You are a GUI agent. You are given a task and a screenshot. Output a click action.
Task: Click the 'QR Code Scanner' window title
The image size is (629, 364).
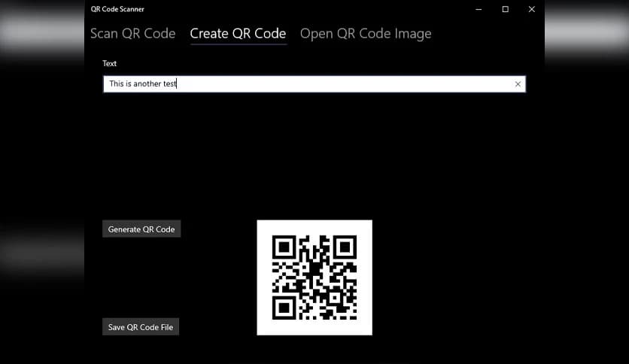pos(117,9)
